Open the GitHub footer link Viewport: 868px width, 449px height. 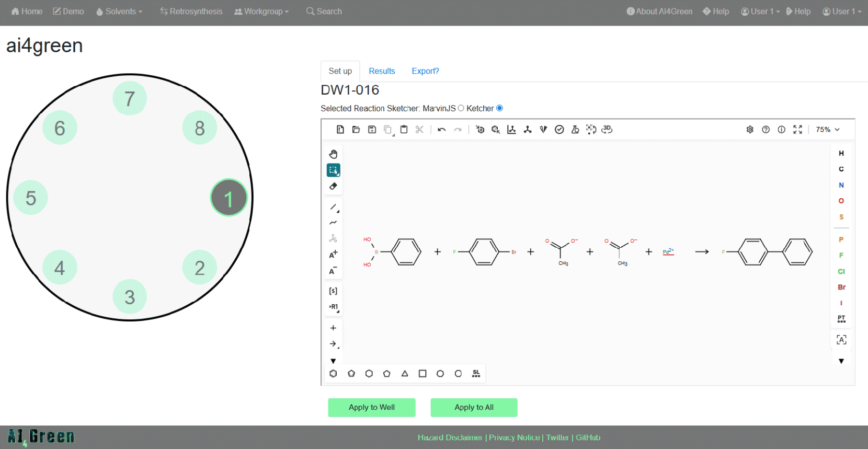point(588,438)
